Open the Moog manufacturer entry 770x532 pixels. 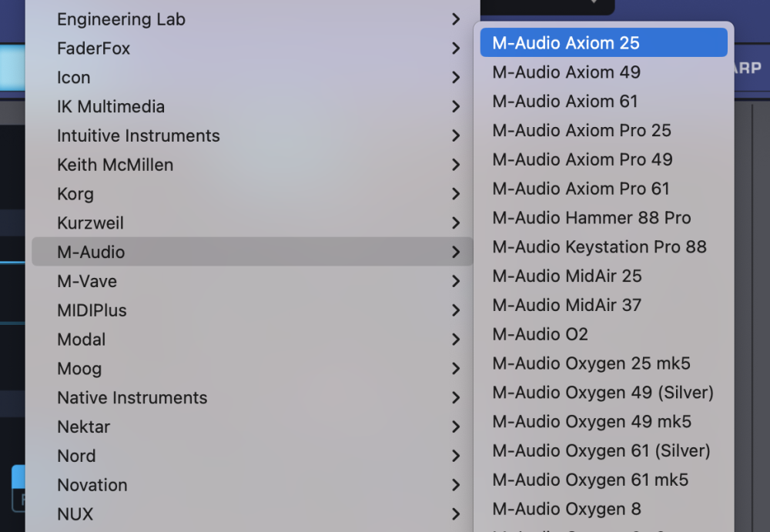pos(79,369)
